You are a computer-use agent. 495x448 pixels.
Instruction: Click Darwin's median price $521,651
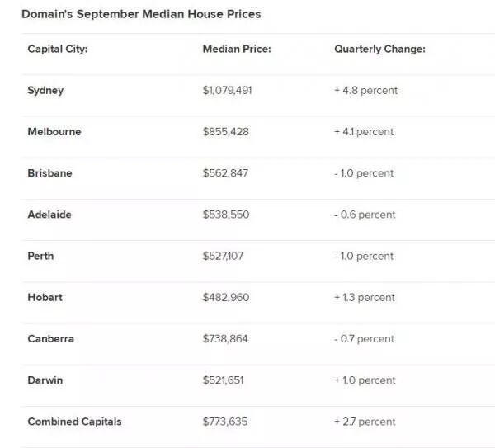[x=223, y=380]
